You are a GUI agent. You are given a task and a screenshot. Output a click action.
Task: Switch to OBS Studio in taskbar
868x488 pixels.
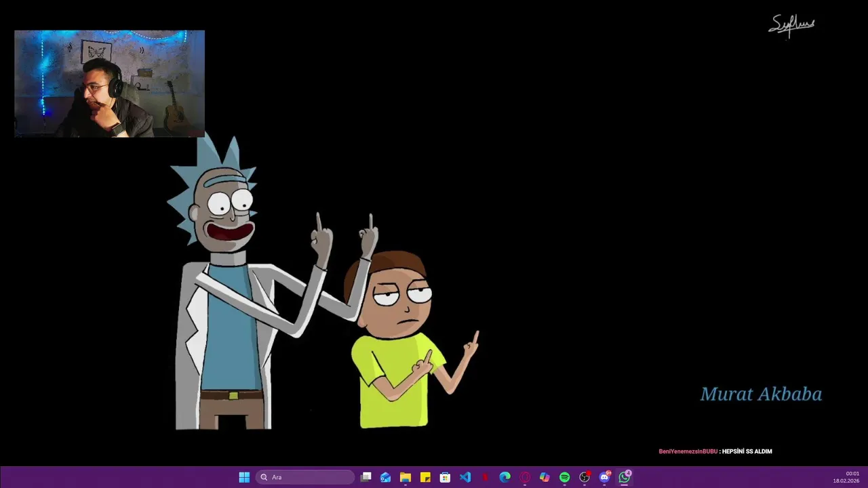click(x=585, y=477)
